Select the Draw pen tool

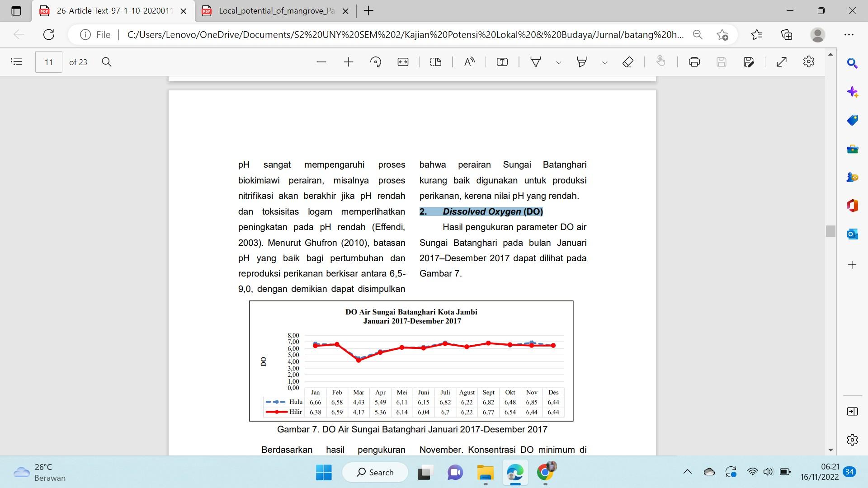pyautogui.click(x=536, y=62)
